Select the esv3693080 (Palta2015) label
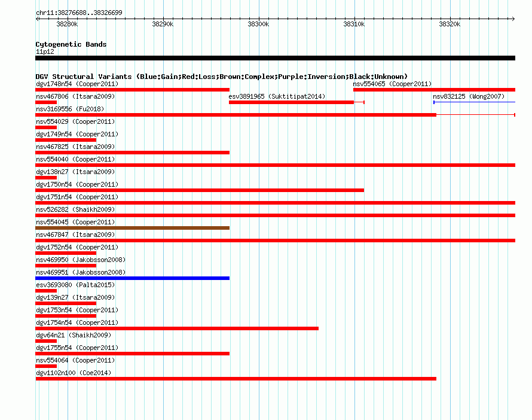532x420 pixels. 75,285
